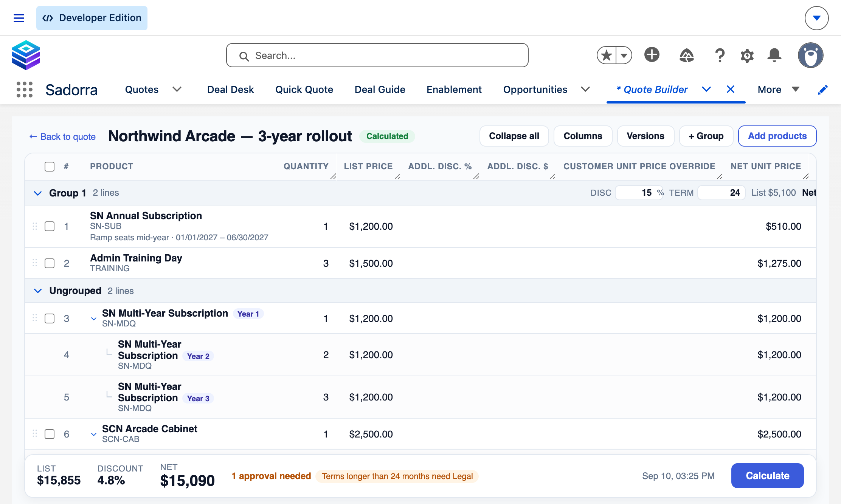Viewport: 841px width, 504px height.
Task: Collapse SN Multi-Year Subscription Year 1 children
Action: [x=94, y=318]
